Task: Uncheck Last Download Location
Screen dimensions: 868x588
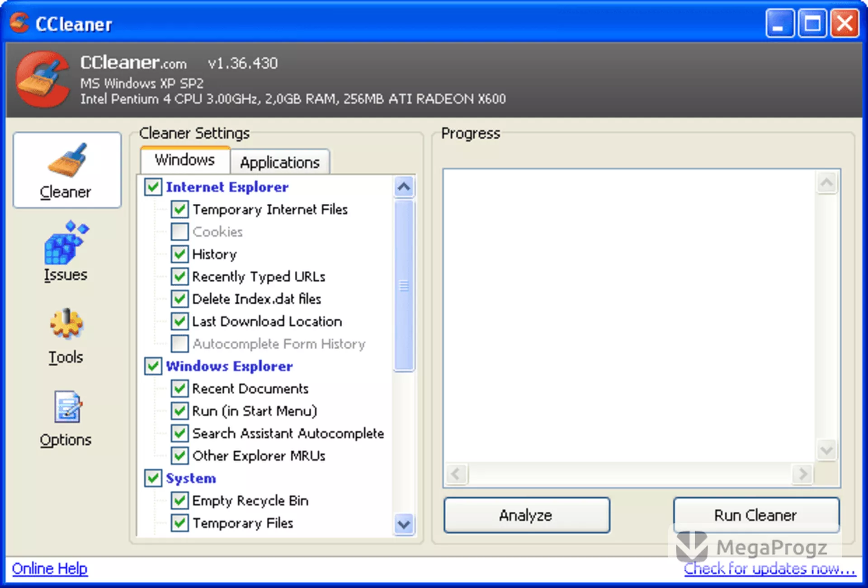Action: (179, 321)
